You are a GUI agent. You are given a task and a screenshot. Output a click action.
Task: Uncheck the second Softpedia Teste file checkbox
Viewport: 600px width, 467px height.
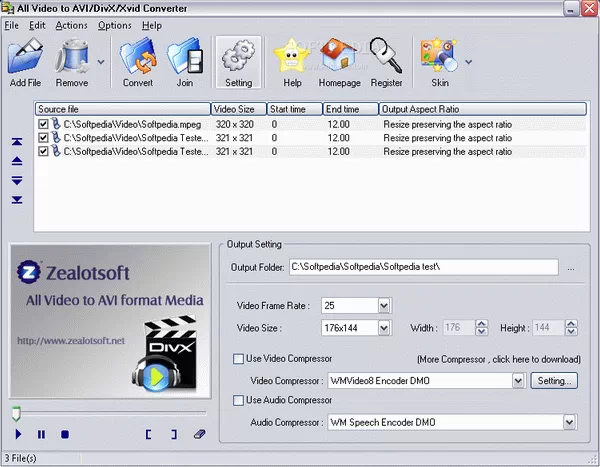point(43,138)
